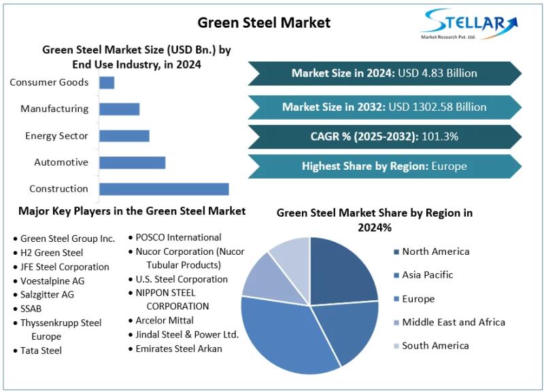Select the Market Size in 2032 banner
Screen dimensions: 544x392
384,107
